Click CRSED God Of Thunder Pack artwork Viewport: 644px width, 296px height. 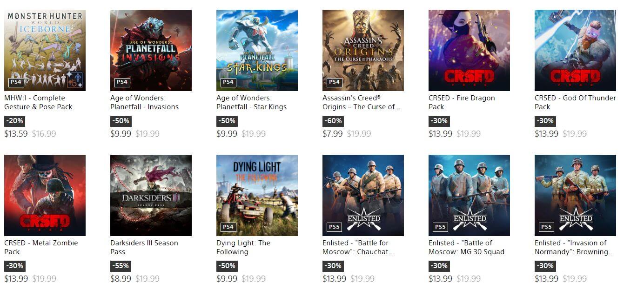(575, 50)
